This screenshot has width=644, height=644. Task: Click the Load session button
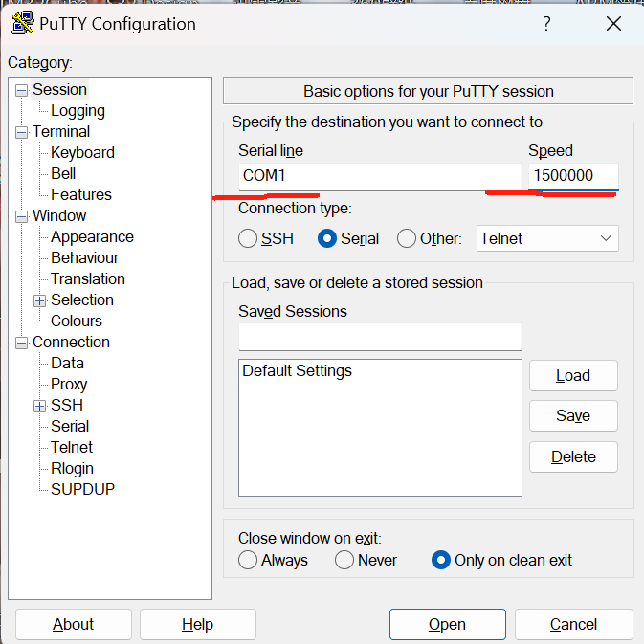pyautogui.click(x=573, y=375)
